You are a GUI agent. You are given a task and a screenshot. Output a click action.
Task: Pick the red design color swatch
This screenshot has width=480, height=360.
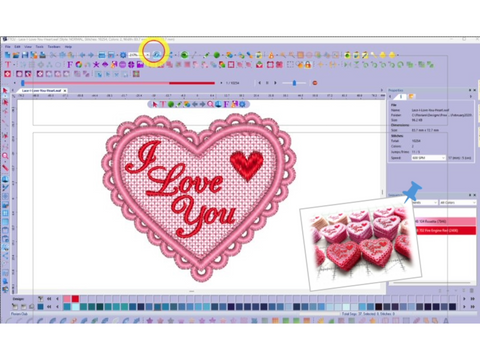(x=75, y=298)
